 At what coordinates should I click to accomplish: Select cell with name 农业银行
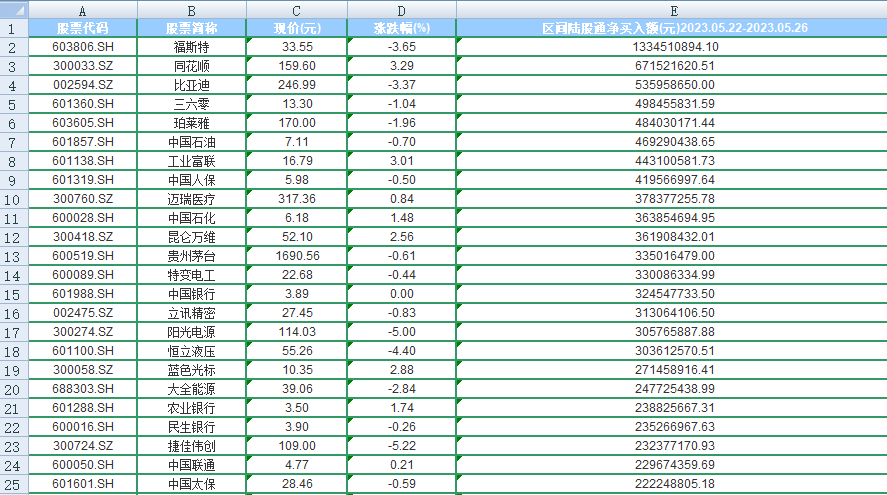click(x=192, y=408)
